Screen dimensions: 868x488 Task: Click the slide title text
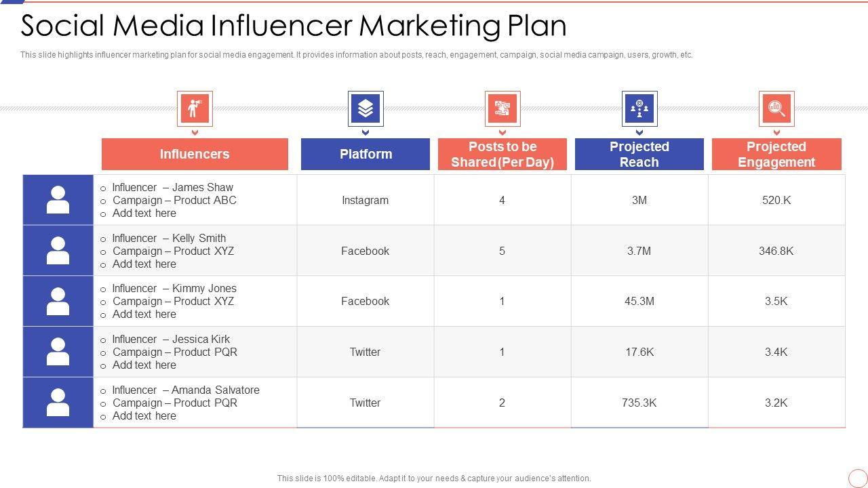[x=294, y=26]
